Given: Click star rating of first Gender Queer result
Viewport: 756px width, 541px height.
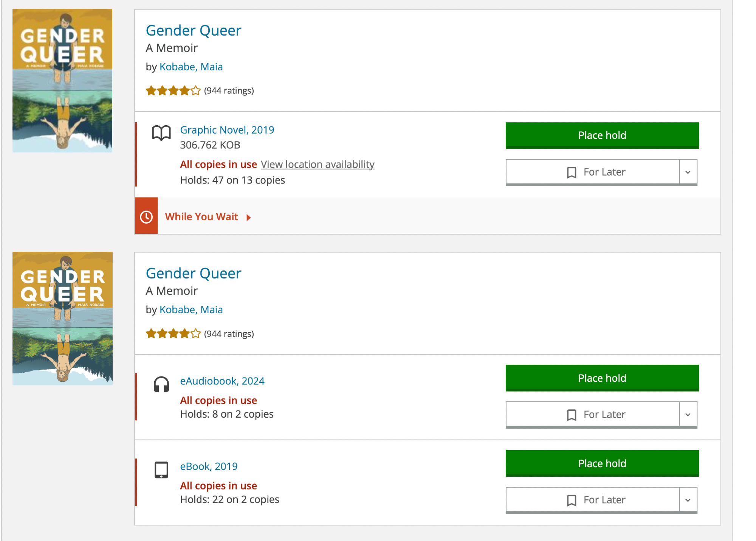Looking at the screenshot, I should [x=173, y=91].
